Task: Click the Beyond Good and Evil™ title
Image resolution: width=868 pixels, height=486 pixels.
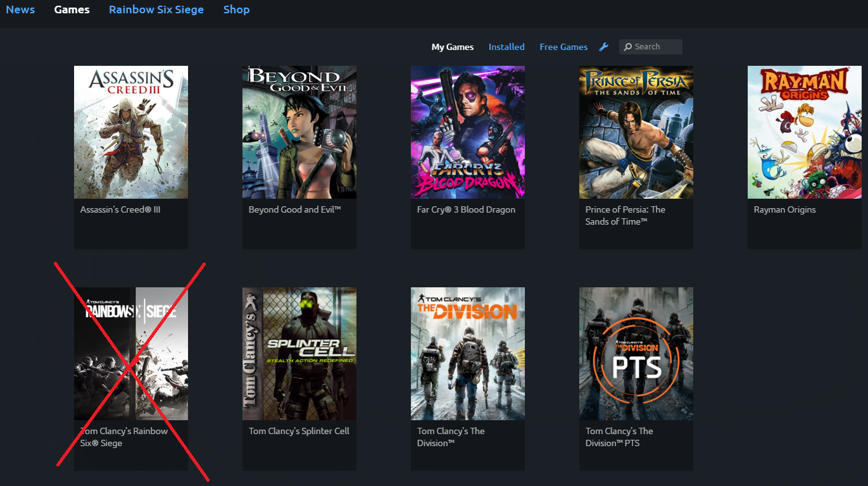Action: 295,209
